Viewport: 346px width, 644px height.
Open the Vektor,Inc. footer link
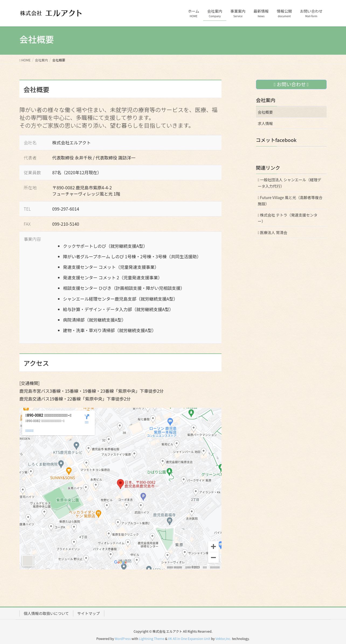[223, 639]
